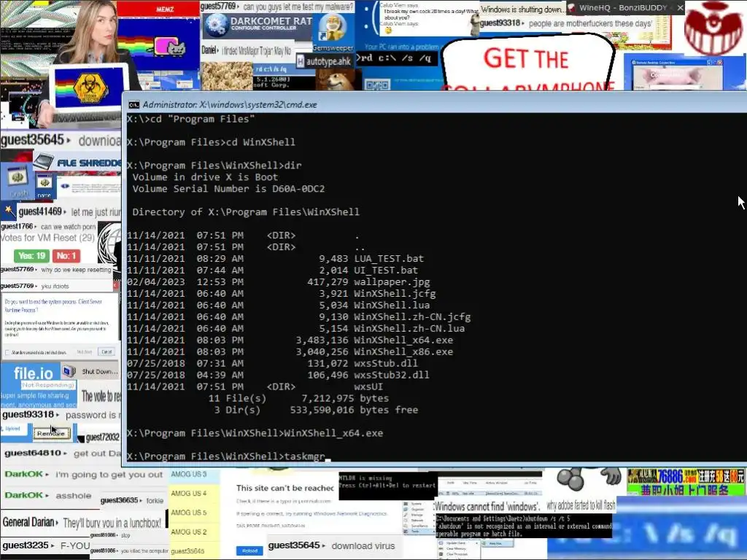Click the red grinning face logo
The image size is (747, 560).
pos(713,28)
